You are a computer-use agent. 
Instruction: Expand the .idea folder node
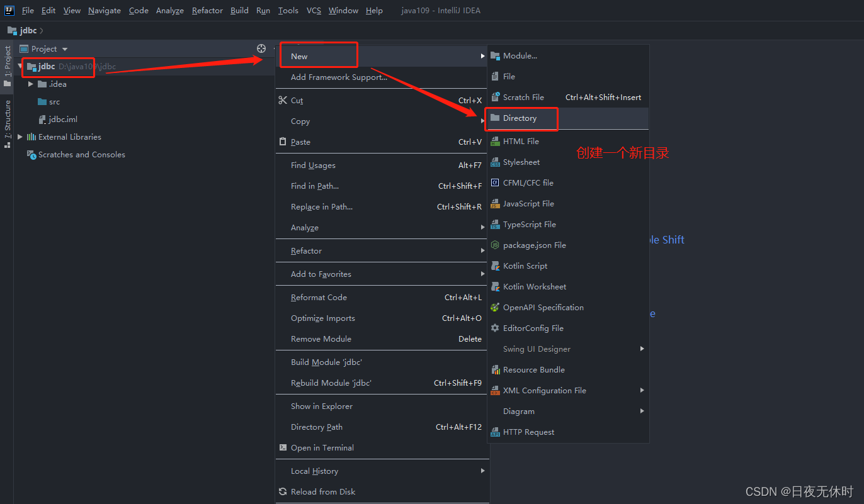tap(31, 84)
